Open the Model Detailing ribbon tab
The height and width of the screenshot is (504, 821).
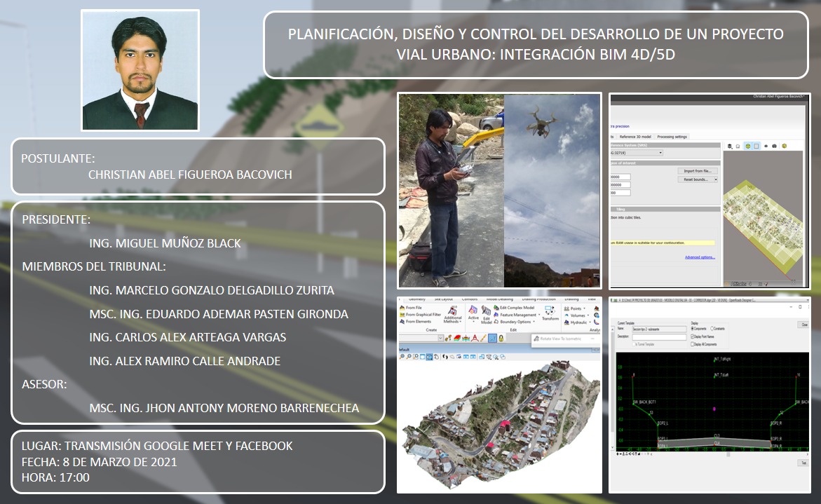[499, 299]
